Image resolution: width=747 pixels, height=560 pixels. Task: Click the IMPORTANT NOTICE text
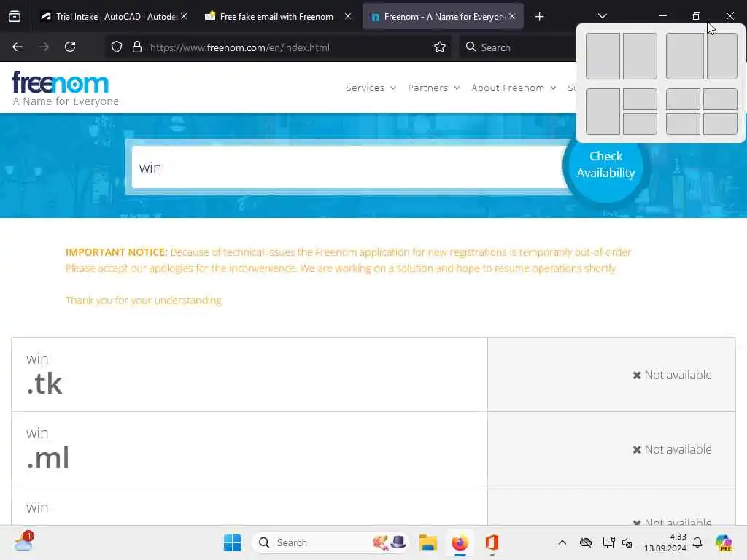[116, 252]
